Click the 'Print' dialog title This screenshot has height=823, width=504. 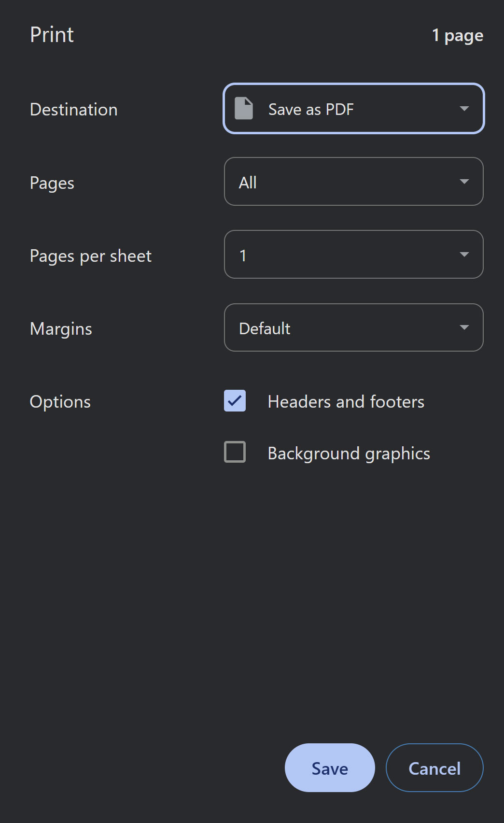pyautogui.click(x=52, y=35)
